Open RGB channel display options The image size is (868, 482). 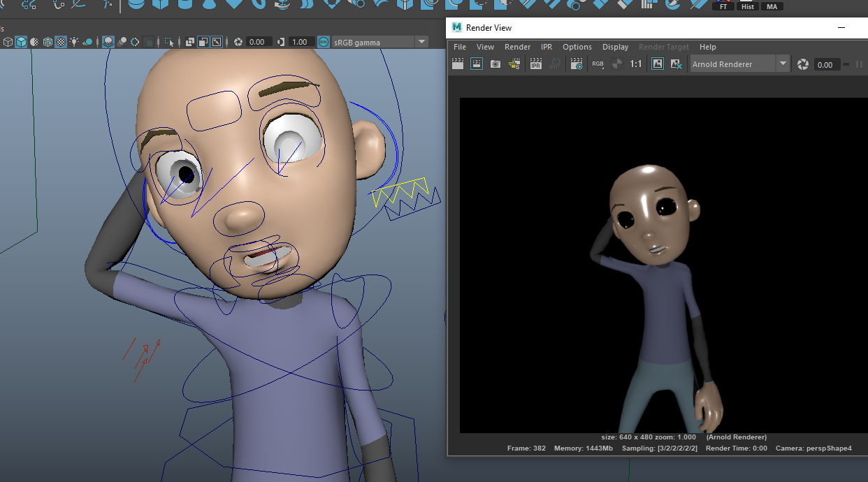click(598, 64)
